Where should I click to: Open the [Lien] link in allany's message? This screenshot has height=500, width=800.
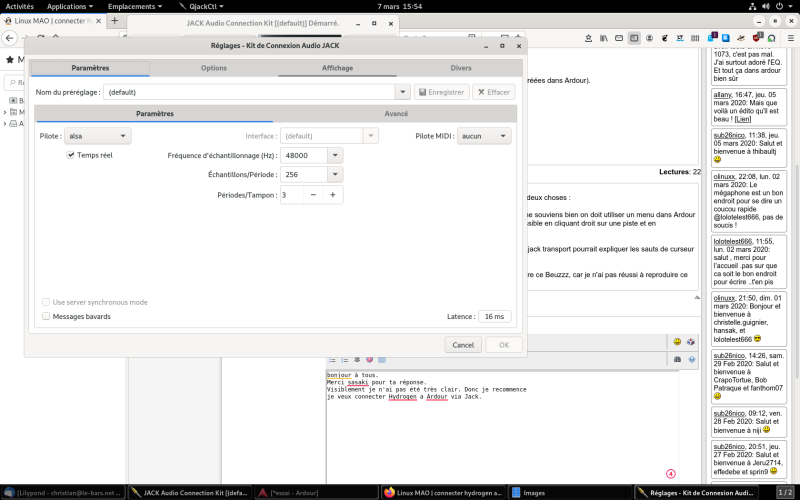pos(742,119)
